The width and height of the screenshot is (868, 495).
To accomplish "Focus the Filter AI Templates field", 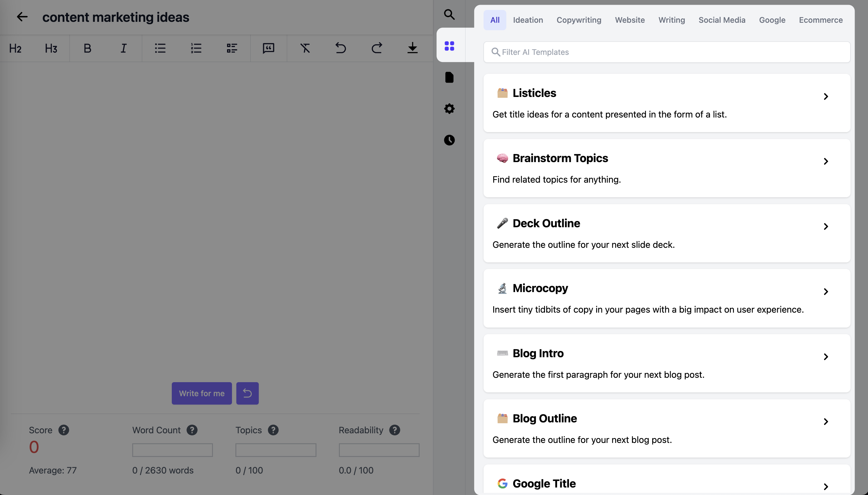I will click(x=667, y=52).
